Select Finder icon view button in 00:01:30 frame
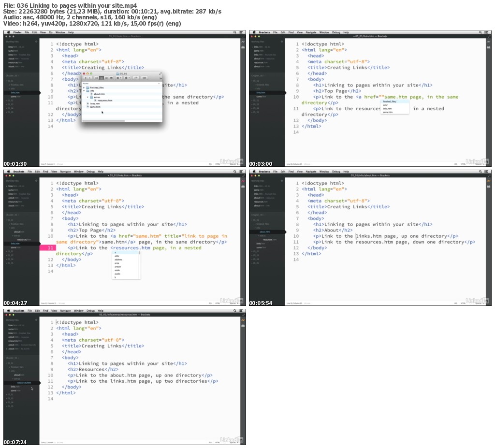 (96, 78)
